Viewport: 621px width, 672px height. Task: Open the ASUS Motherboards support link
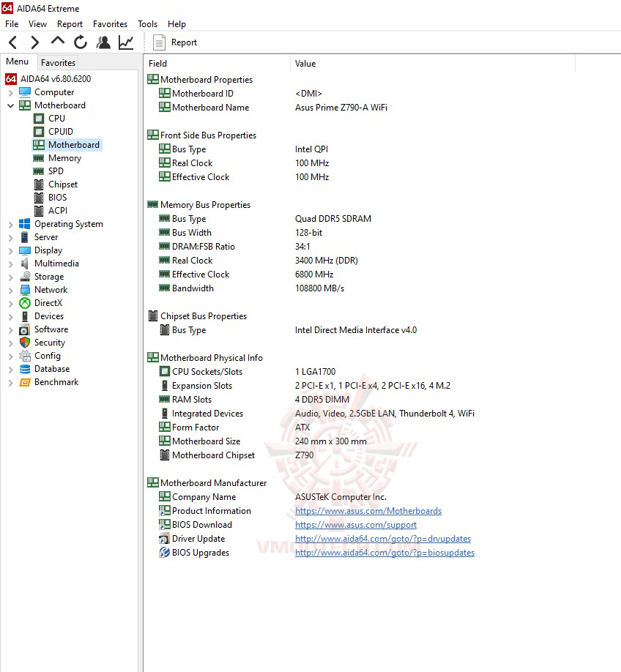coord(368,511)
